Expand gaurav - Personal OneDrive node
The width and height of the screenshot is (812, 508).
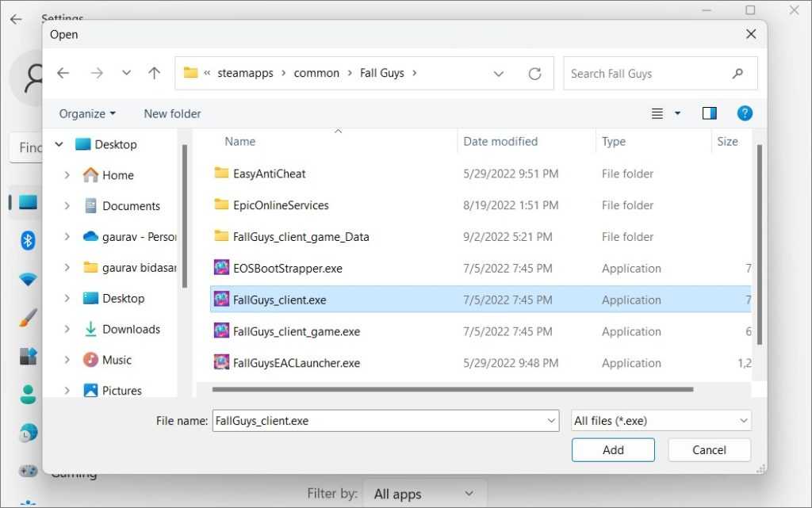tap(67, 236)
